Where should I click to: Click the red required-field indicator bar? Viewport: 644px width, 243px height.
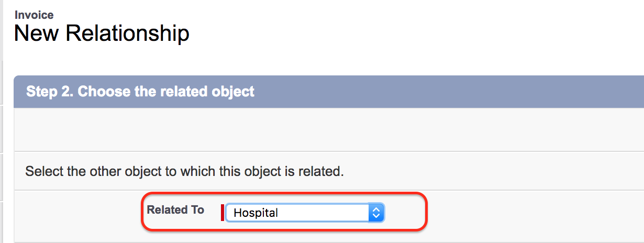(x=223, y=213)
